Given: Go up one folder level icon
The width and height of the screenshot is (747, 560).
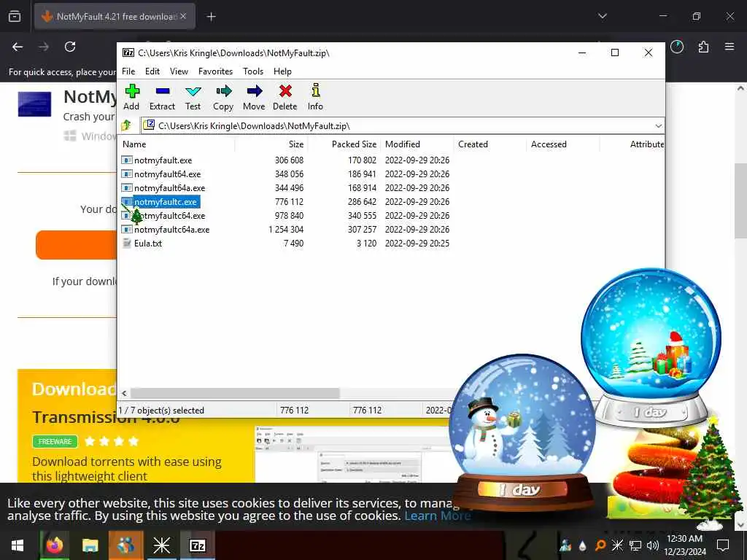Looking at the screenshot, I should pos(127,125).
